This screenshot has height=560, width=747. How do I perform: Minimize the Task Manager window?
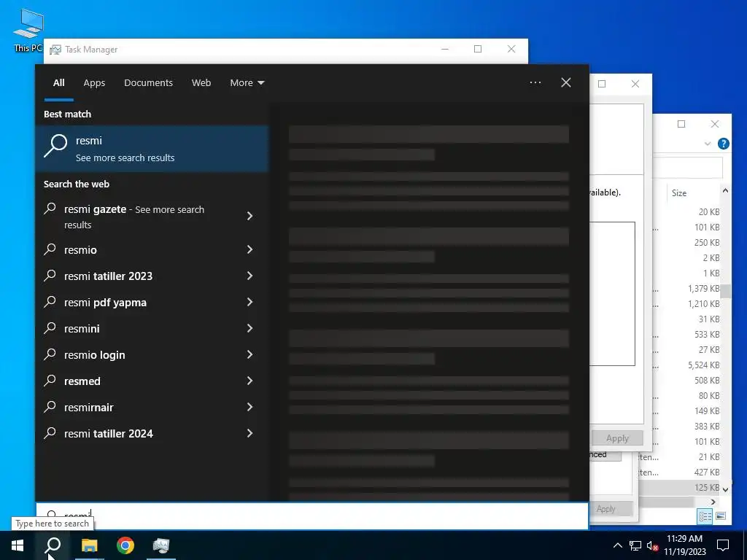point(445,49)
